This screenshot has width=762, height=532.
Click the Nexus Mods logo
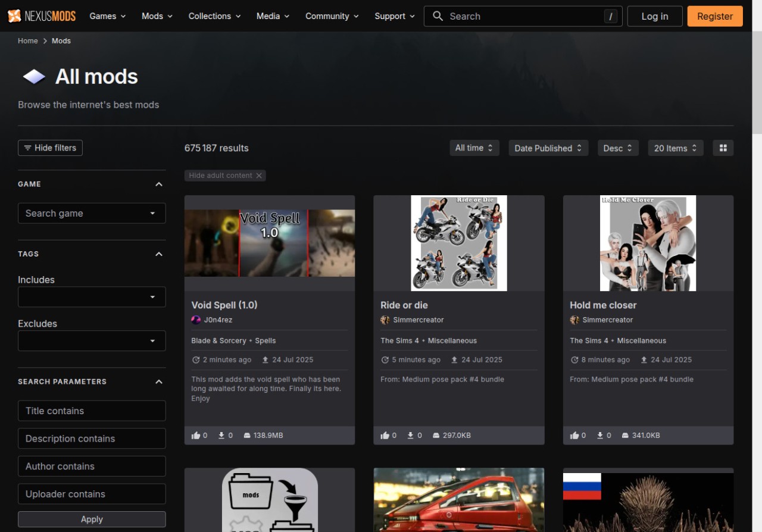tap(42, 16)
